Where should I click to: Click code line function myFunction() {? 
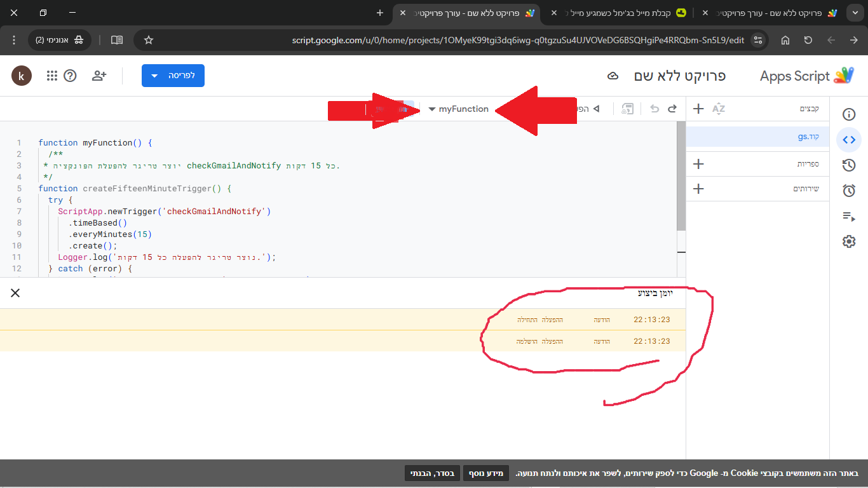95,143
